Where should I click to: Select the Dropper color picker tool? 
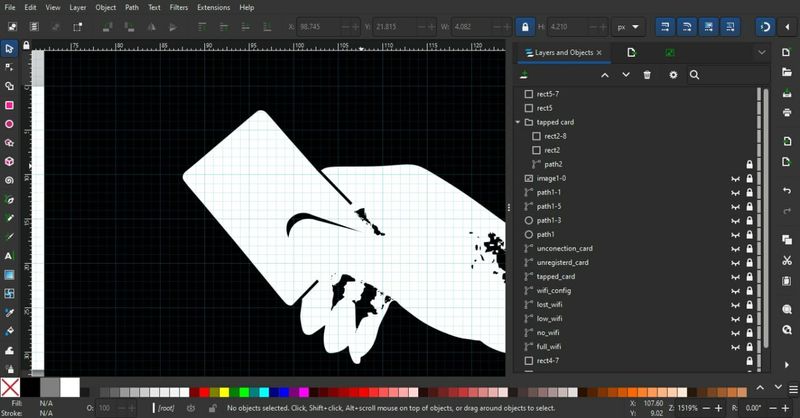(9, 312)
